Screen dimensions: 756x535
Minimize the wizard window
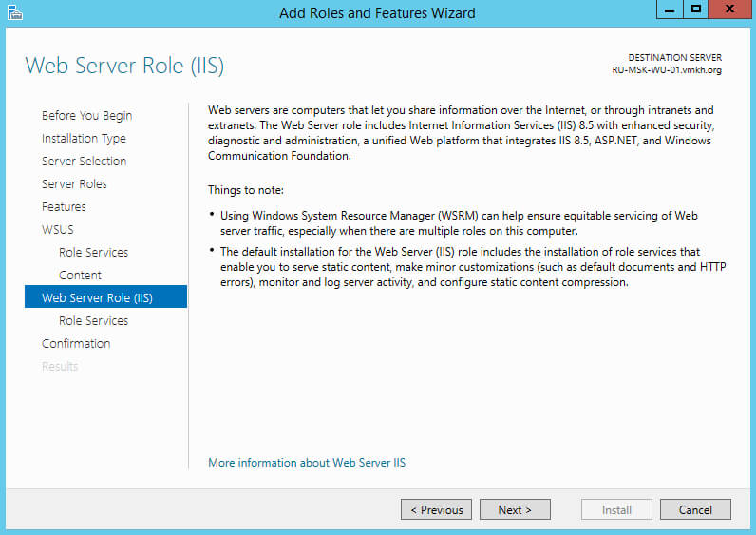pyautogui.click(x=670, y=10)
